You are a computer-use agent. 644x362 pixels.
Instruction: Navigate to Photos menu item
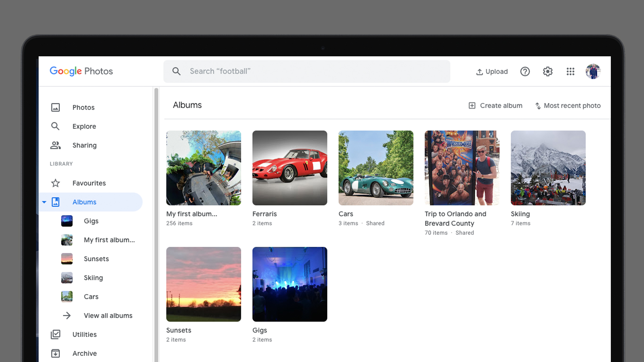[83, 107]
